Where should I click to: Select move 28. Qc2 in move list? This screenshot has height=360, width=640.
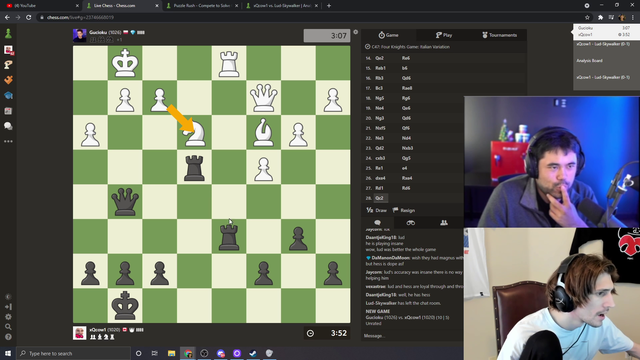click(380, 198)
